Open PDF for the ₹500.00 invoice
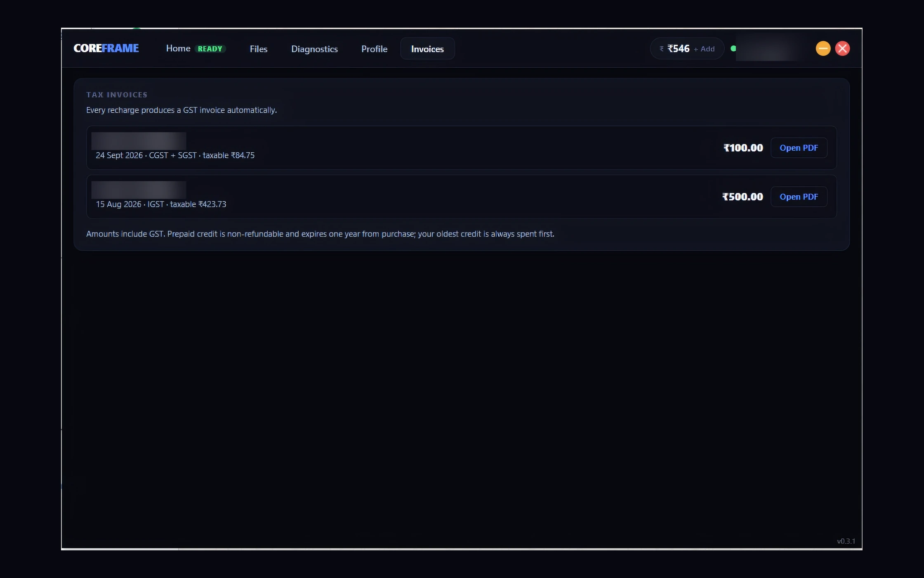 pyautogui.click(x=799, y=197)
